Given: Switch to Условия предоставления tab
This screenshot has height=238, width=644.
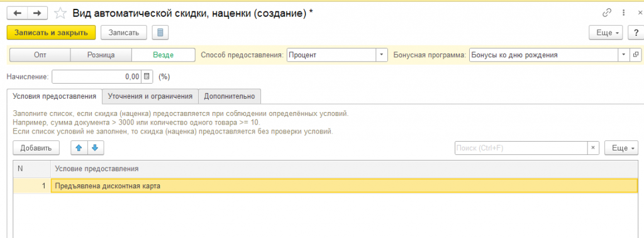Looking at the screenshot, I should tap(55, 96).
